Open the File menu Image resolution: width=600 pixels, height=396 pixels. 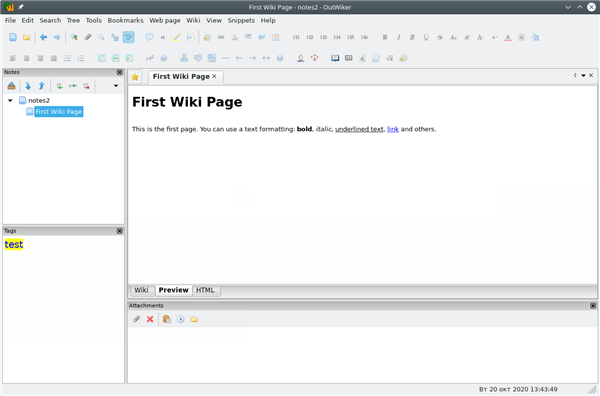[10, 20]
